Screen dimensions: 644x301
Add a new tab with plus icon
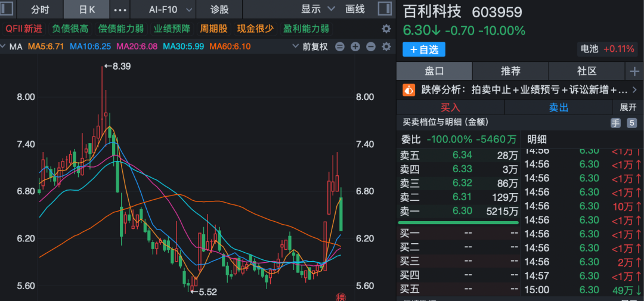point(634,72)
